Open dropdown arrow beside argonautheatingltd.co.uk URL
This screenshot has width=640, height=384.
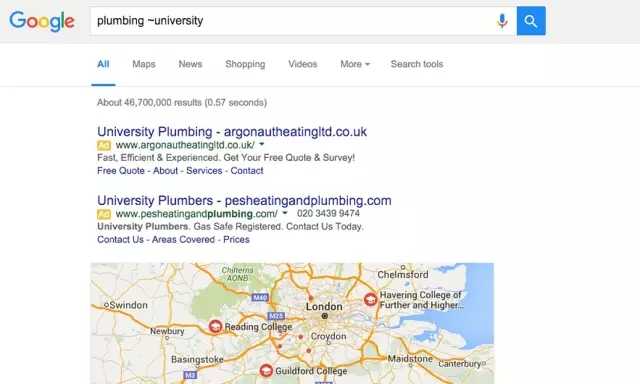tap(262, 144)
